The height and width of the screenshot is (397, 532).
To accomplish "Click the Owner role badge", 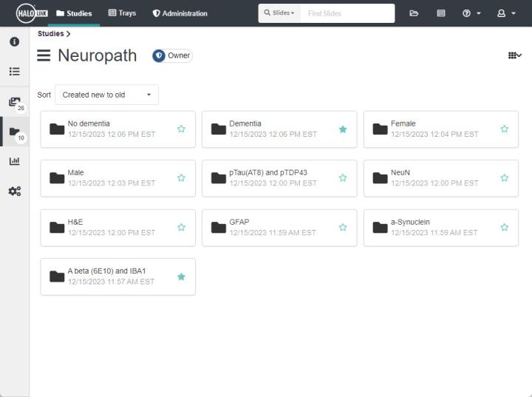I will coord(172,56).
